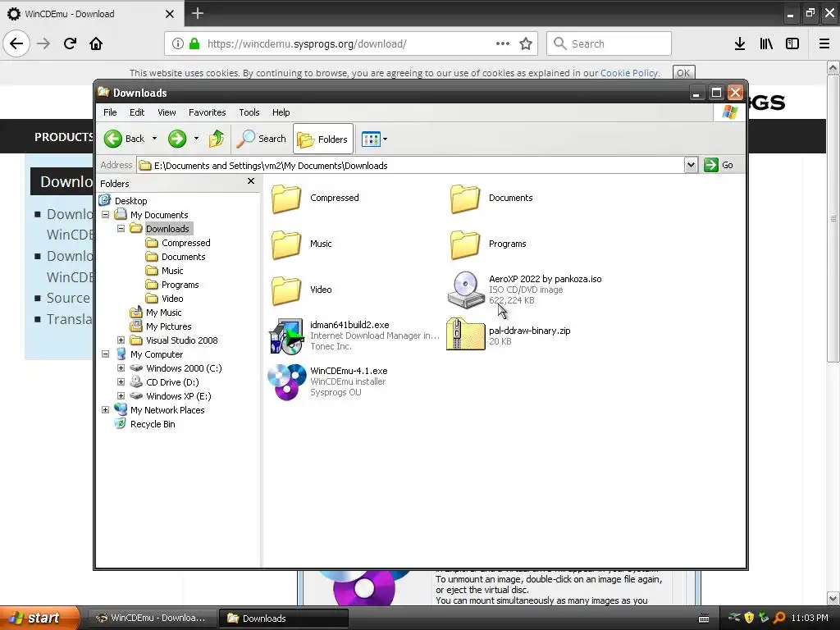Image resolution: width=840 pixels, height=630 pixels.
Task: Select Compressed in the folder tree
Action: point(185,243)
